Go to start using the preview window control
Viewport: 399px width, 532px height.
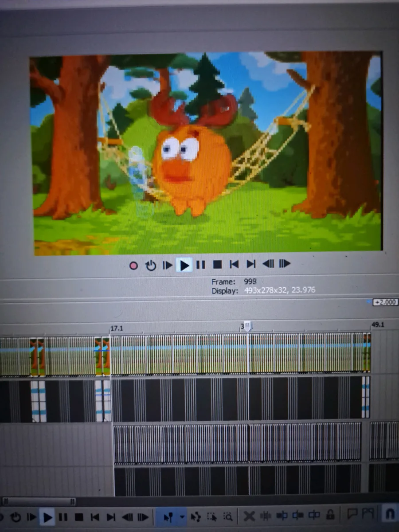pyautogui.click(x=234, y=264)
